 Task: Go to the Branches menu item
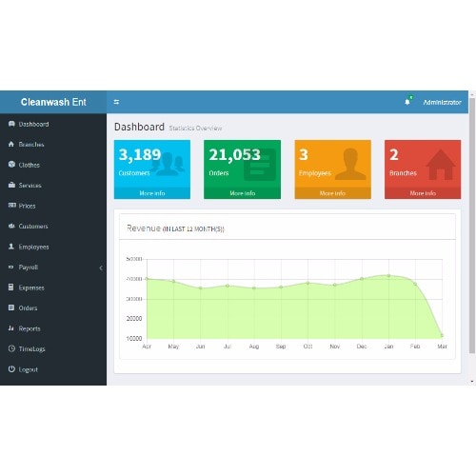point(53,145)
